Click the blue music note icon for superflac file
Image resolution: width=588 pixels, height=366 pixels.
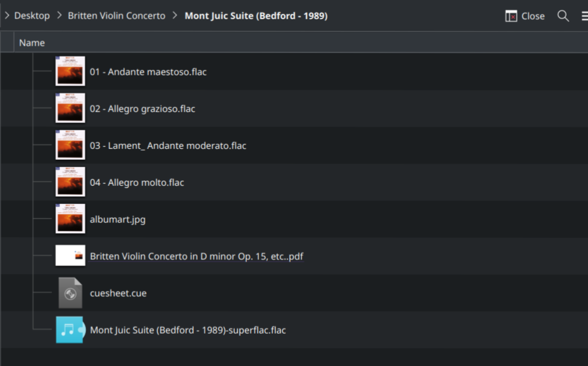70,330
